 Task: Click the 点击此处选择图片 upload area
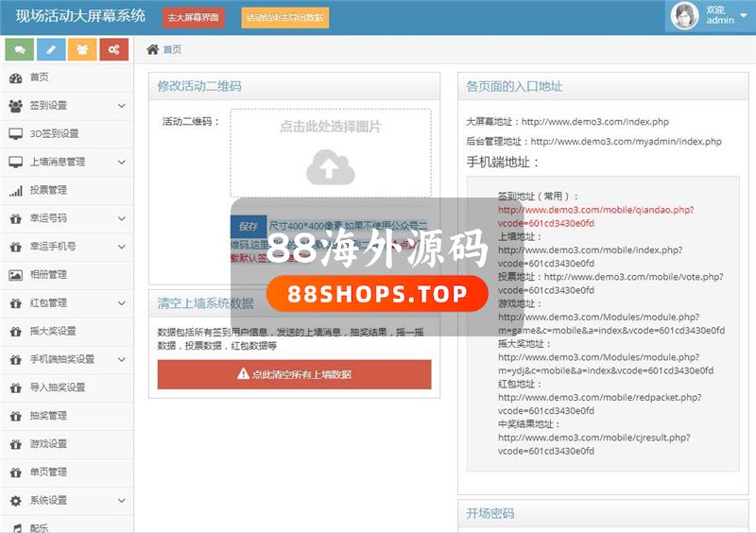tap(330, 127)
